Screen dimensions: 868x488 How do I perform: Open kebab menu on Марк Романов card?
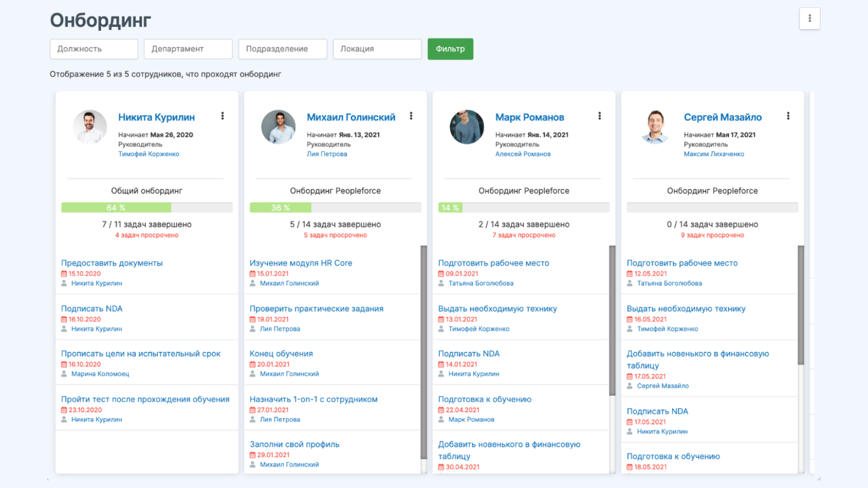[599, 116]
